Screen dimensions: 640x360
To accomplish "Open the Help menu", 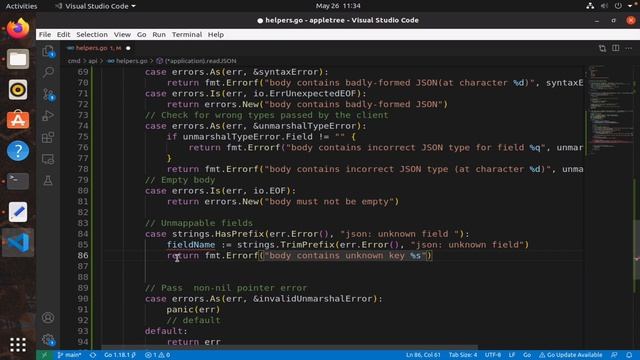I will point(216,35).
